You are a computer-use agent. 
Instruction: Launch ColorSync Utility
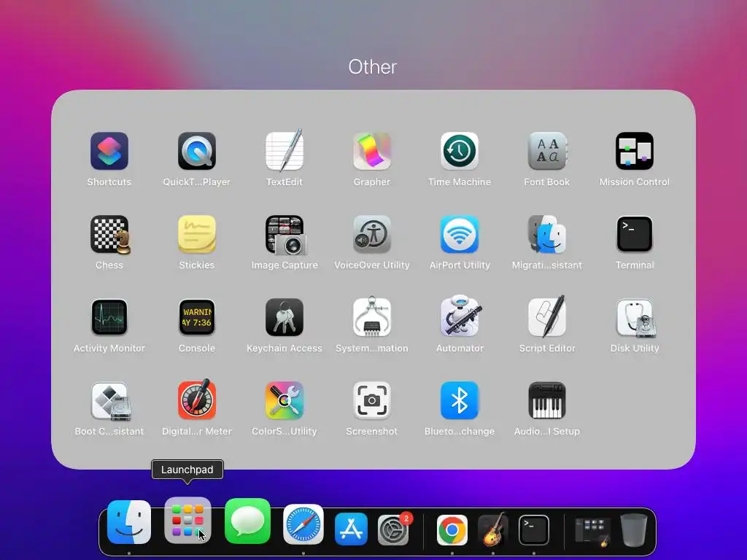(285, 400)
